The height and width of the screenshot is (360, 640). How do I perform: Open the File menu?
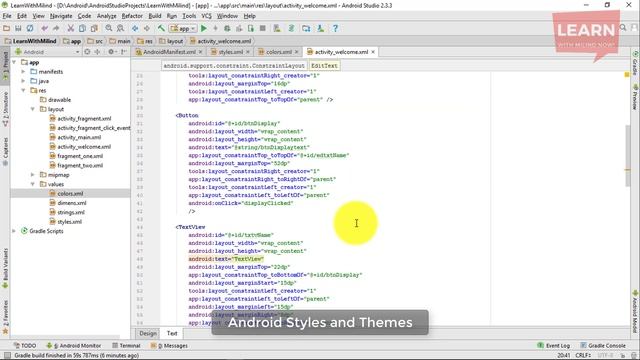(7, 16)
